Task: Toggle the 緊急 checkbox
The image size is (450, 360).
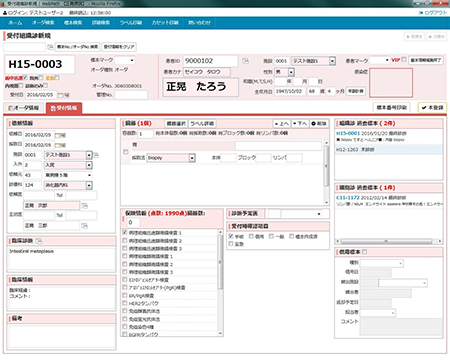Action: coord(231,244)
